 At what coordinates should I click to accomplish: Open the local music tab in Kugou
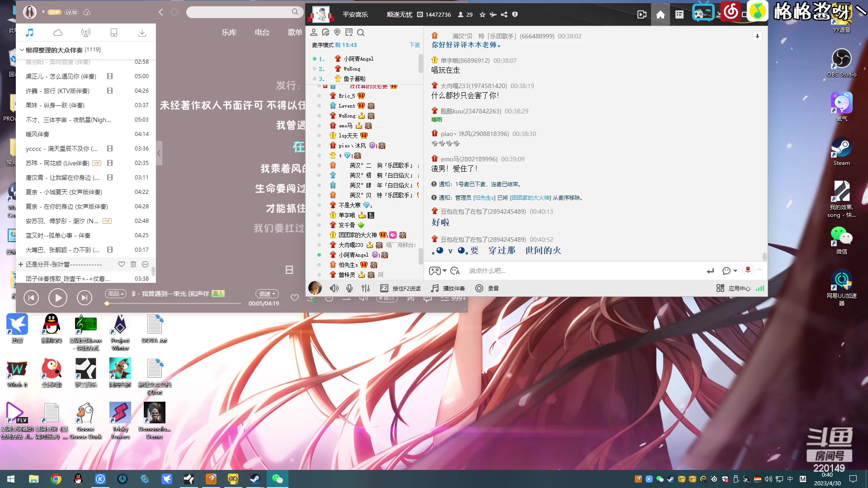click(30, 33)
